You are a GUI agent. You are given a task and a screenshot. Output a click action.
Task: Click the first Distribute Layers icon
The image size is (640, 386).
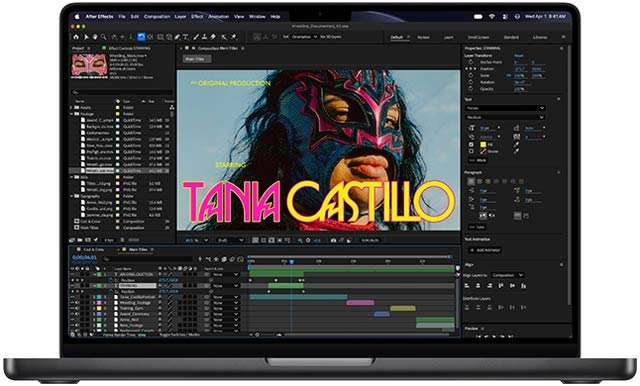467,308
